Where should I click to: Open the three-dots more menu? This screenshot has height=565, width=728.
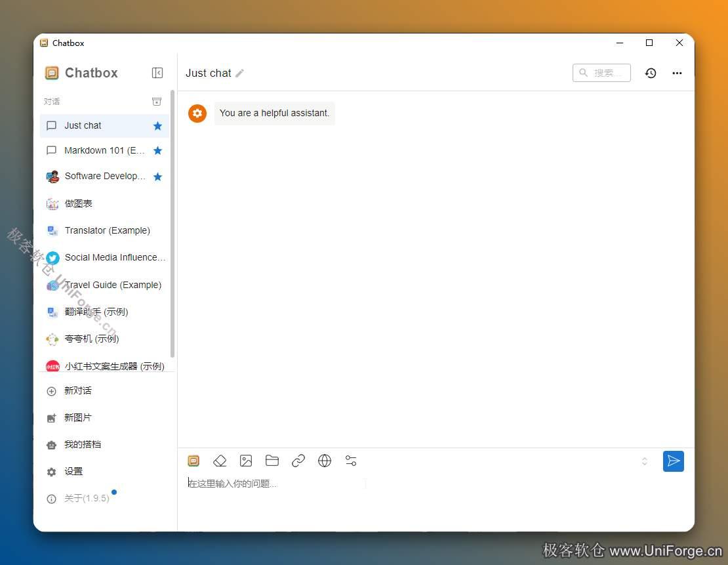coord(677,73)
